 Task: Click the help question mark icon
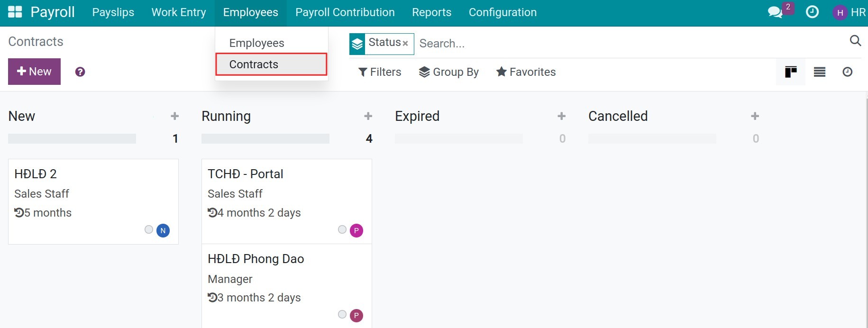point(80,72)
